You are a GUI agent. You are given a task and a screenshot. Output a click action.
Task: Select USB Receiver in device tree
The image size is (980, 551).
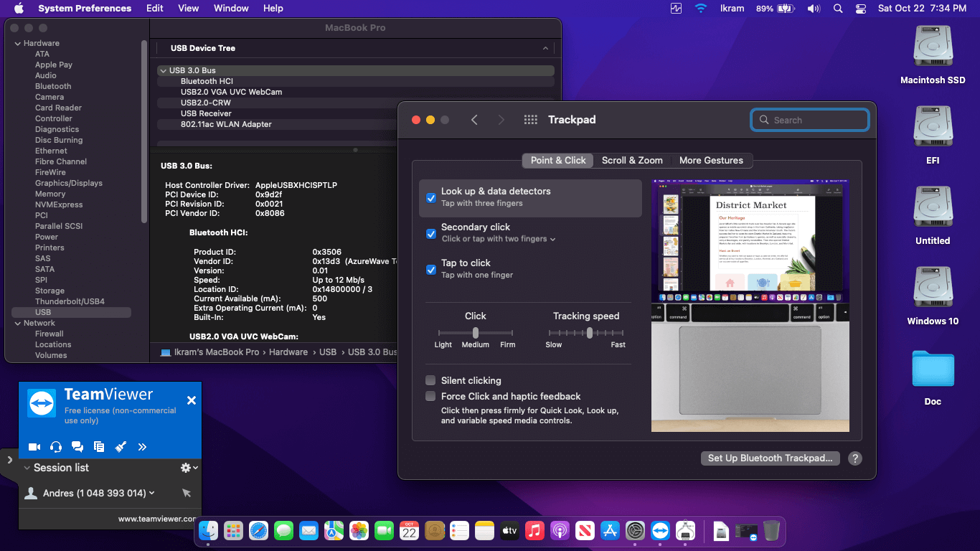206,113
